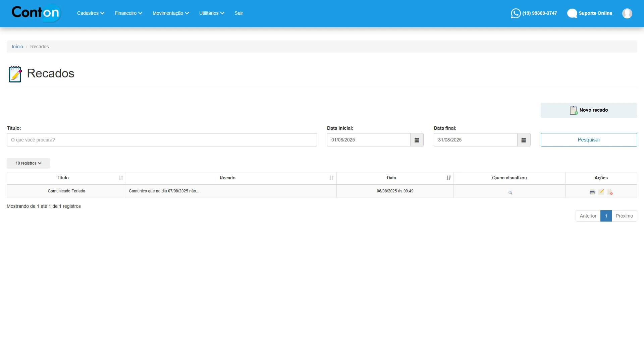This screenshot has height=362, width=644.
Task: Open the Movimentação menu
Action: tap(171, 13)
